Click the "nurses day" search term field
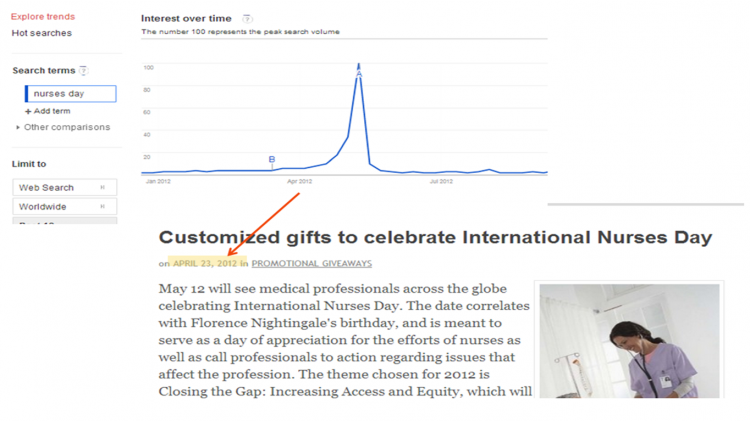The image size is (750, 421). point(71,94)
